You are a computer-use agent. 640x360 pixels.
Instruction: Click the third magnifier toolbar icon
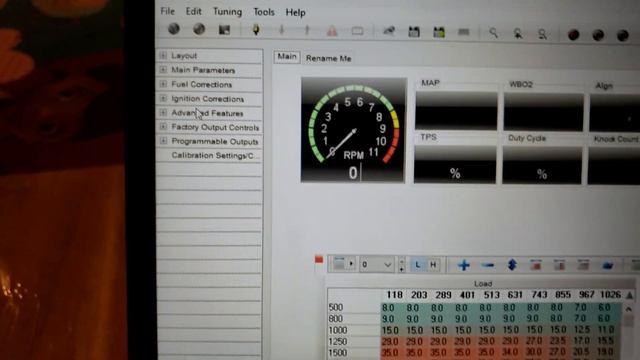point(542,34)
